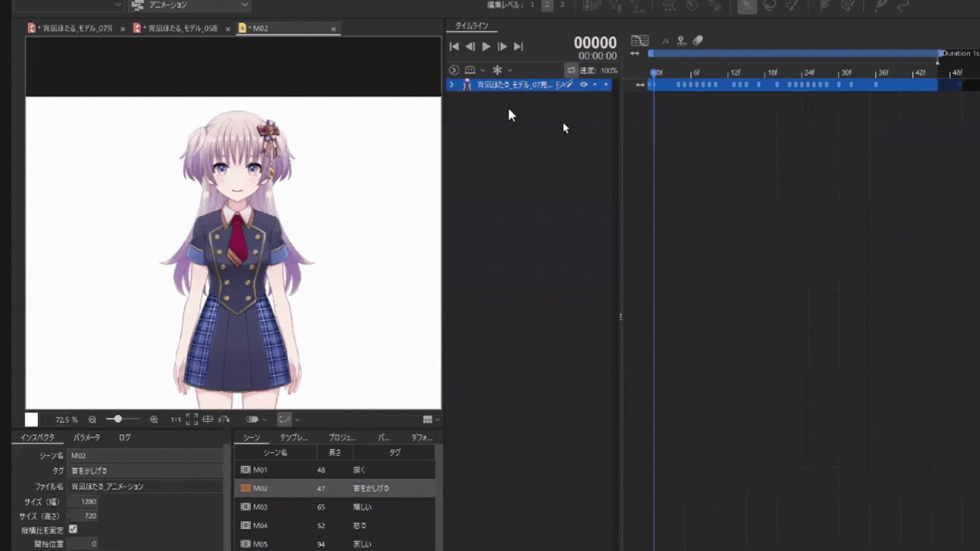Viewport: 980px width, 551px height.
Task: Step forward one frame
Action: (502, 46)
